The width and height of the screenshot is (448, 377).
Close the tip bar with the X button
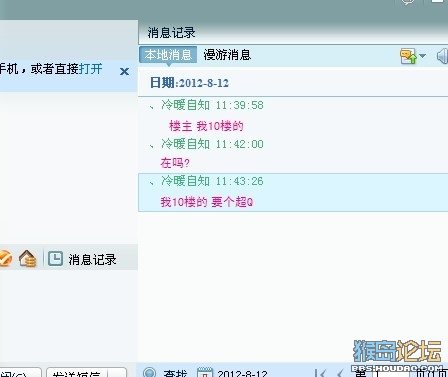124,71
